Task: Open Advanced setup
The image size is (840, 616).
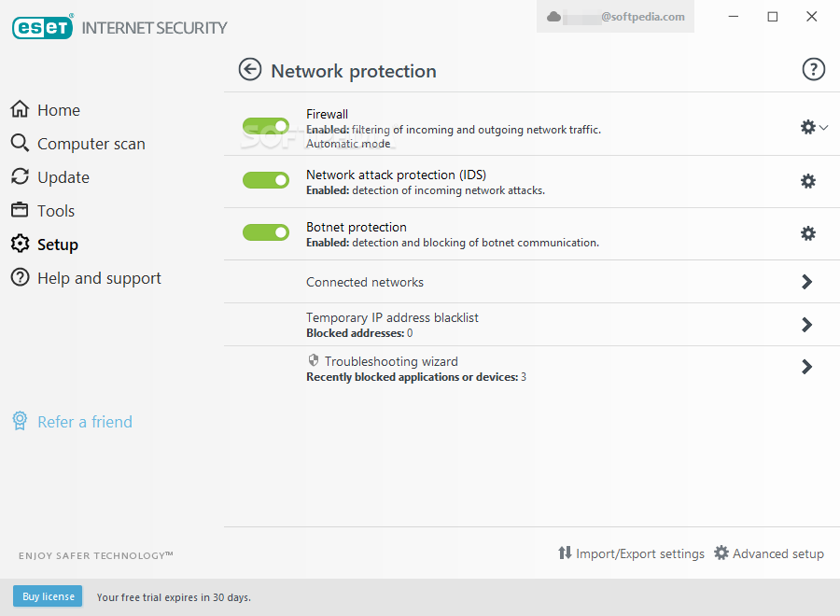Action: [x=777, y=553]
